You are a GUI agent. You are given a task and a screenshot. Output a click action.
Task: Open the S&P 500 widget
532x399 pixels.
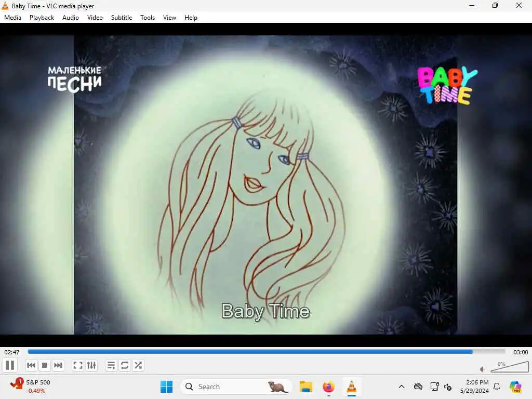point(31,387)
